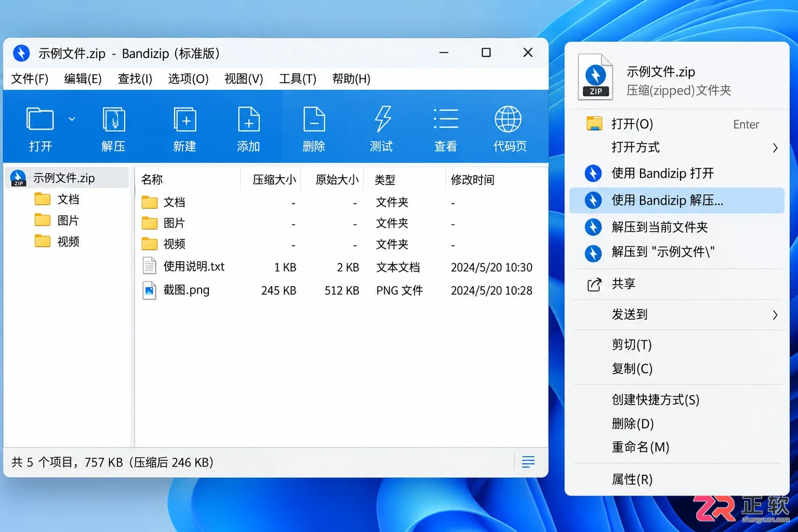The height and width of the screenshot is (532, 798).
Task: Open the 编辑(E) menu
Action: 83,79
